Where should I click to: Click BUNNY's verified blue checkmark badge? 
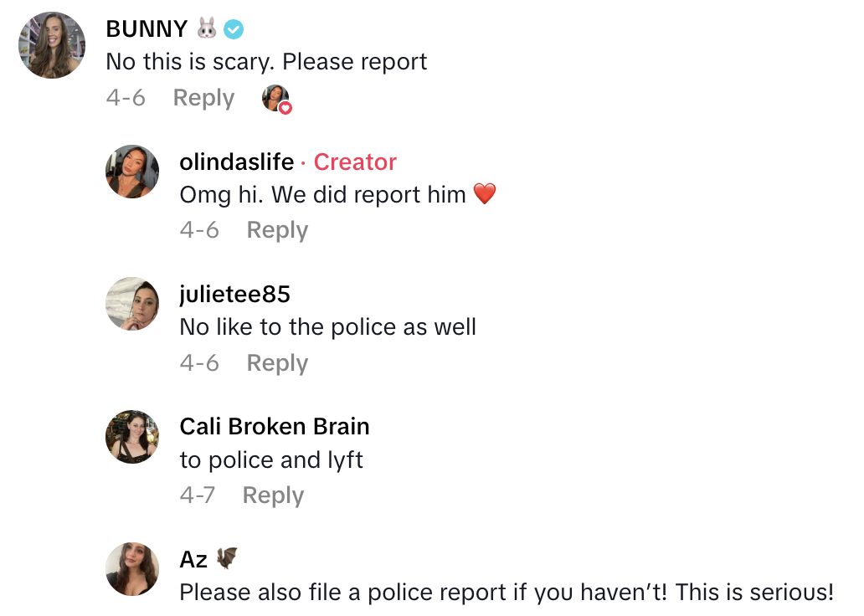point(233,28)
